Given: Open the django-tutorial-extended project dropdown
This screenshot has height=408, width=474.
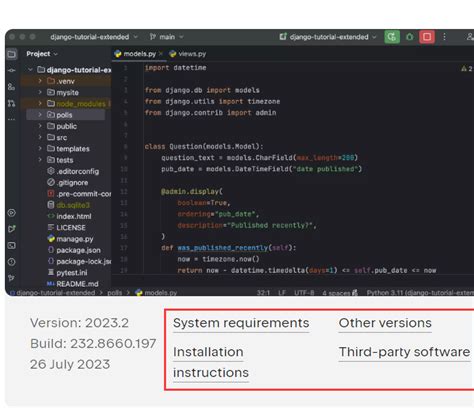Looking at the screenshot, I should [x=94, y=37].
